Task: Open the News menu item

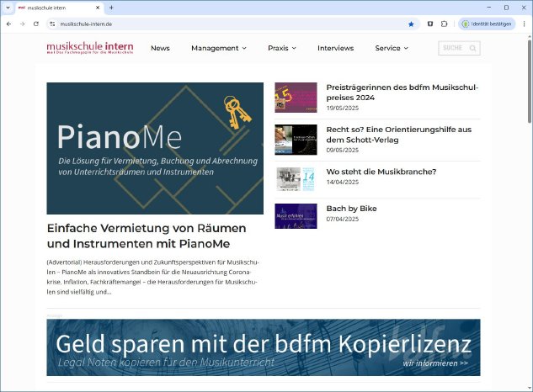Action: (x=160, y=48)
